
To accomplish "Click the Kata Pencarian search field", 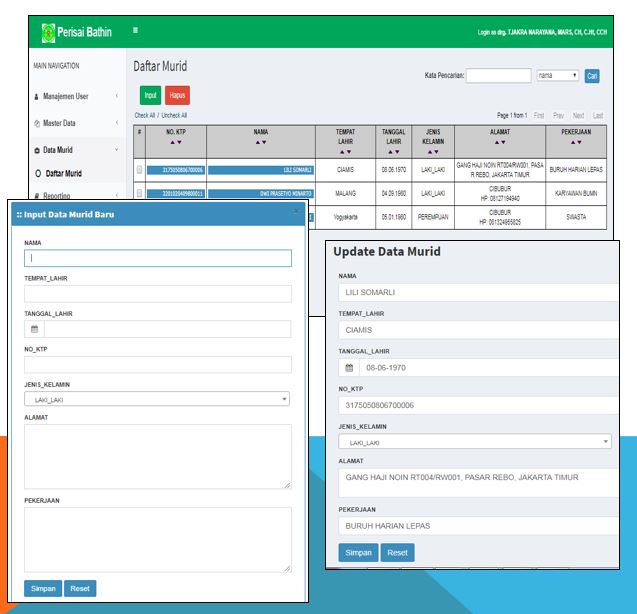I will click(498, 75).
